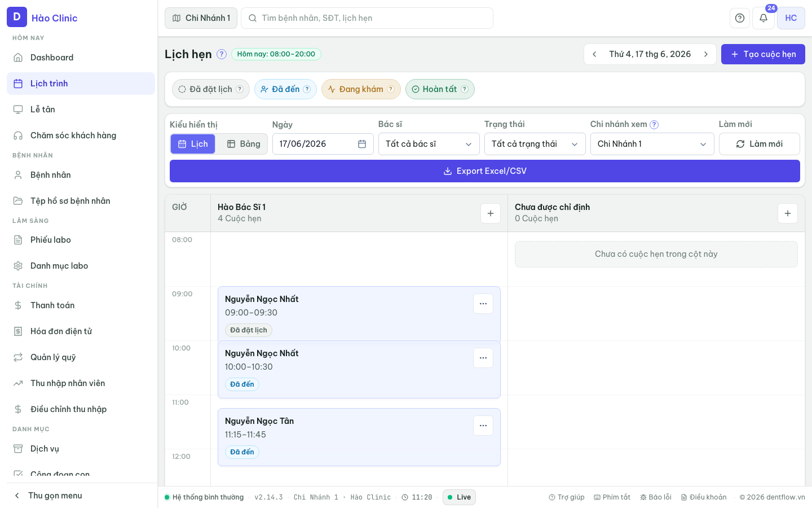Open the help circle icon in header

(x=740, y=18)
